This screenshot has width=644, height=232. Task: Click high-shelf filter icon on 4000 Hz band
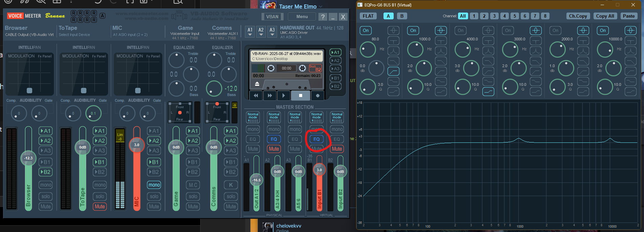488,92
